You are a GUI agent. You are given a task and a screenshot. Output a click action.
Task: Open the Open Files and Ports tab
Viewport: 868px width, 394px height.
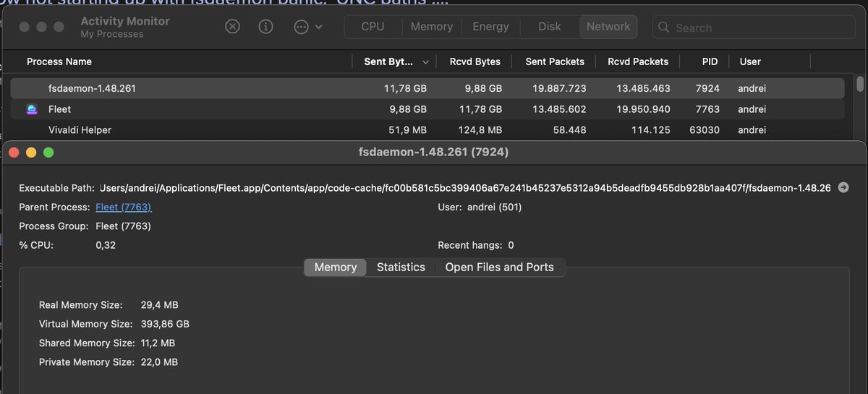pyautogui.click(x=499, y=267)
